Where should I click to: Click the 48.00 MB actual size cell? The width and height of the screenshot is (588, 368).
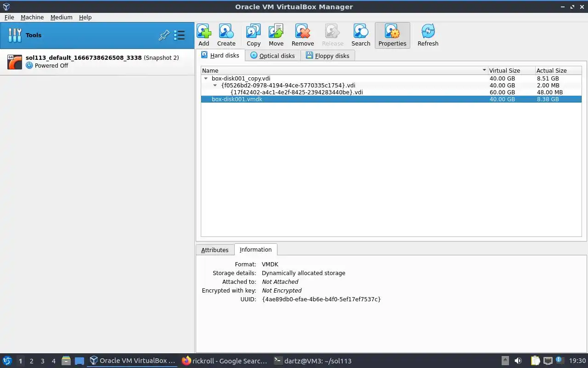[x=549, y=92]
